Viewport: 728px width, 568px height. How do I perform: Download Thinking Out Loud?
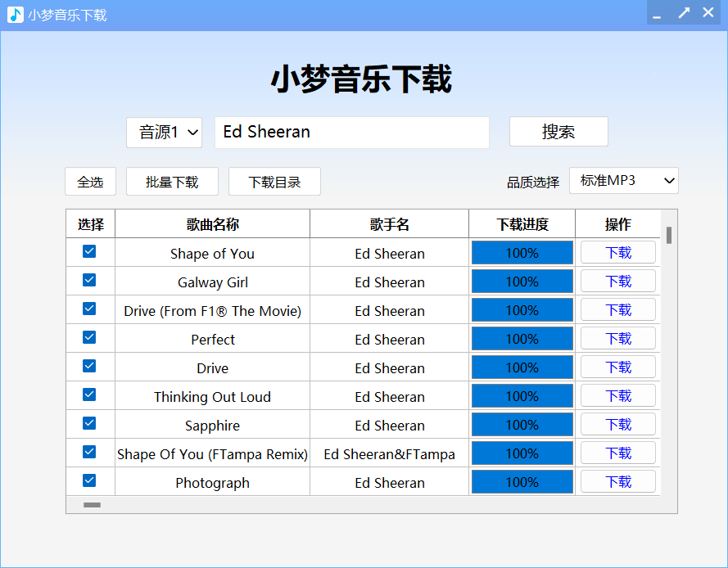[x=618, y=396]
